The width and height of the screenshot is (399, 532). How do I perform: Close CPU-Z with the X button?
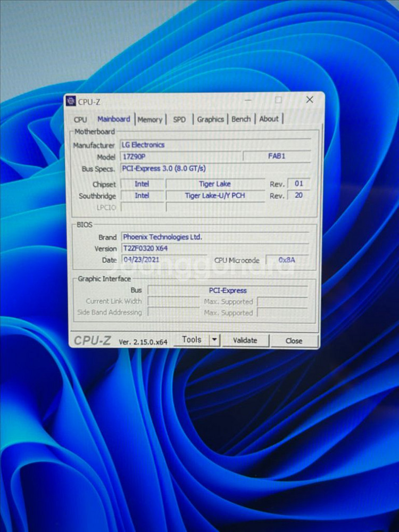coord(310,99)
